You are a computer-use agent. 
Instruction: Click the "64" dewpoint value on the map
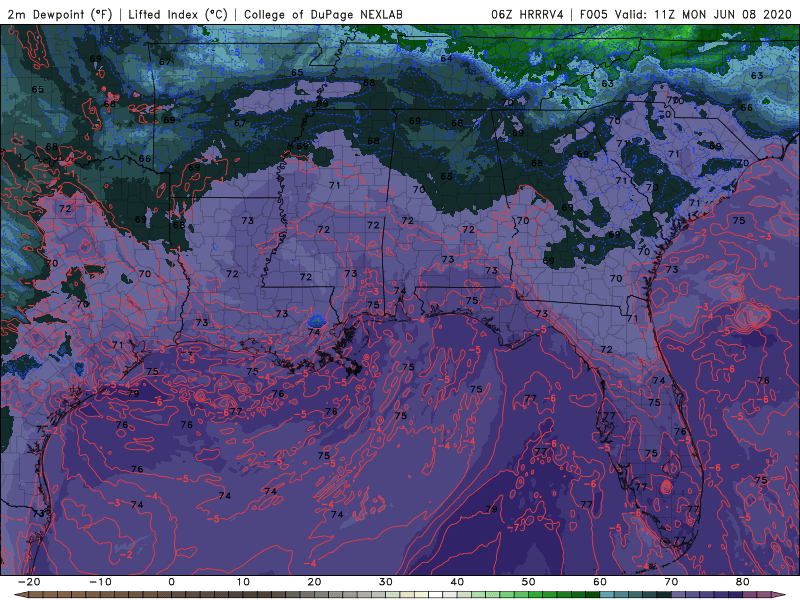click(446, 58)
